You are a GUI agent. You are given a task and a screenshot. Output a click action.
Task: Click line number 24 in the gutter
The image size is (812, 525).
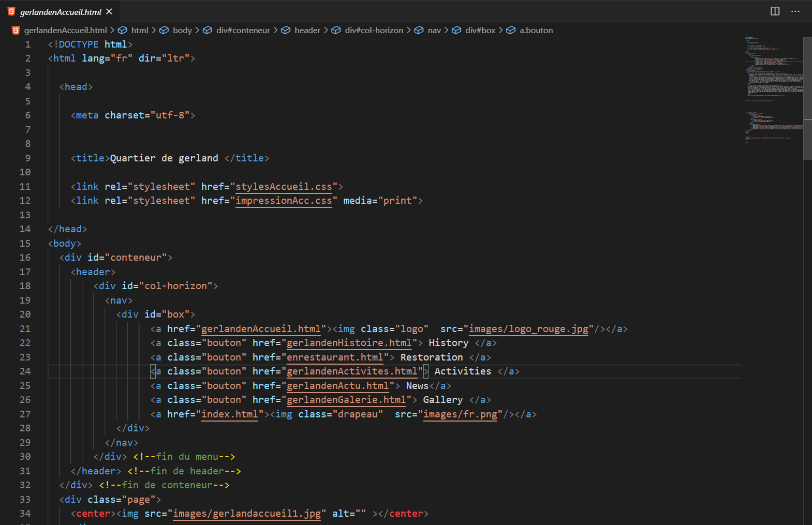[25, 371]
